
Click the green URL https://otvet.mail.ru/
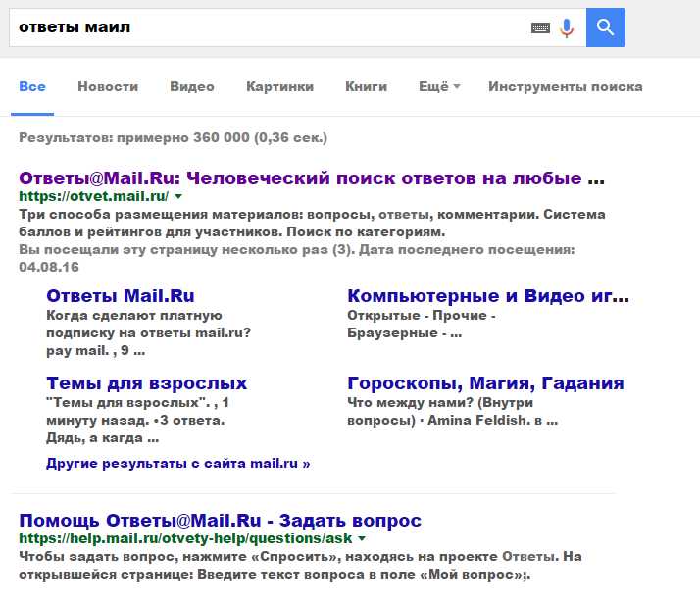tap(94, 196)
